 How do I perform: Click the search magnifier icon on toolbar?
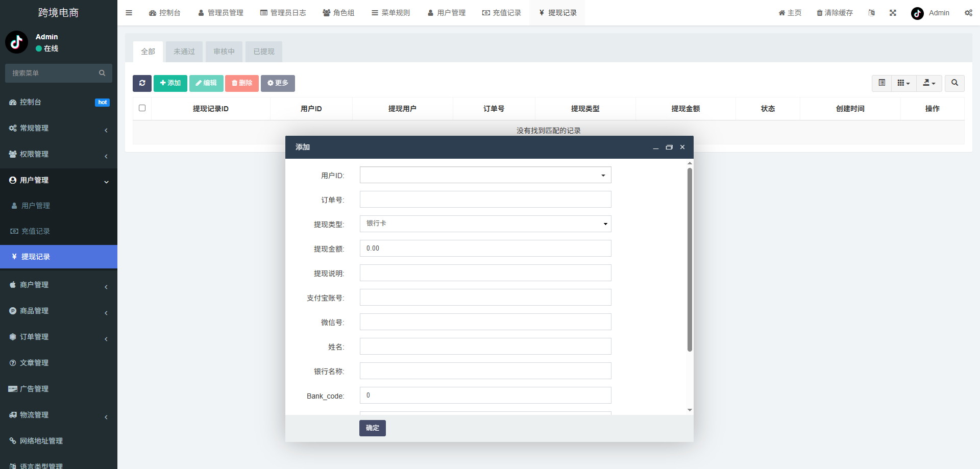tap(954, 83)
